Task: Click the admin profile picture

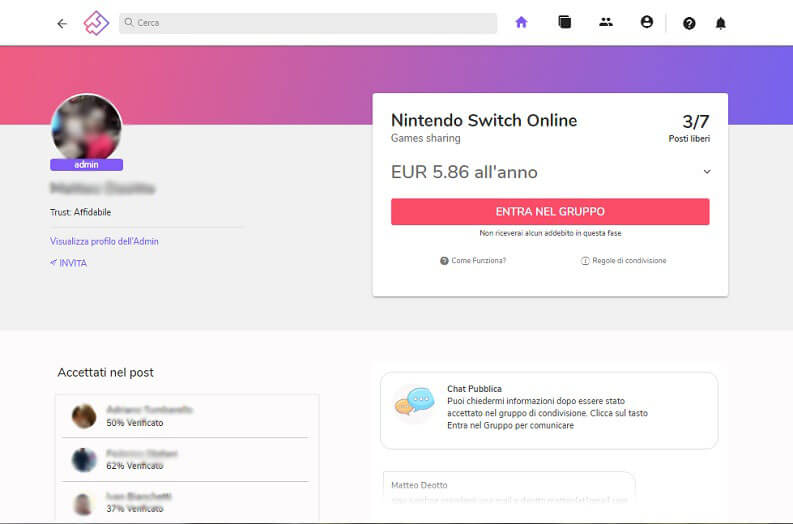Action: [86, 127]
